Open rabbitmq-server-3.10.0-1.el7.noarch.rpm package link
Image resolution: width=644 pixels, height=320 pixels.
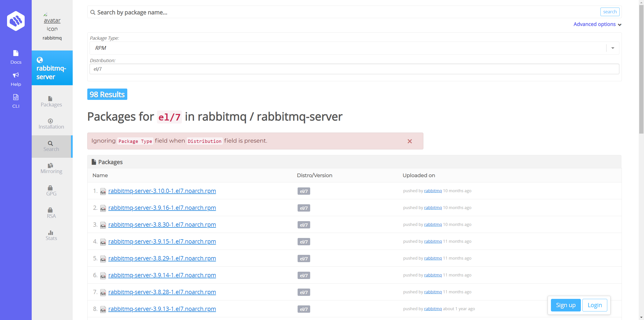pos(162,191)
